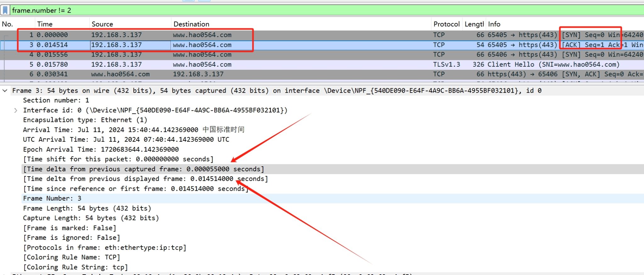Click the display filter input field

pos(314,10)
